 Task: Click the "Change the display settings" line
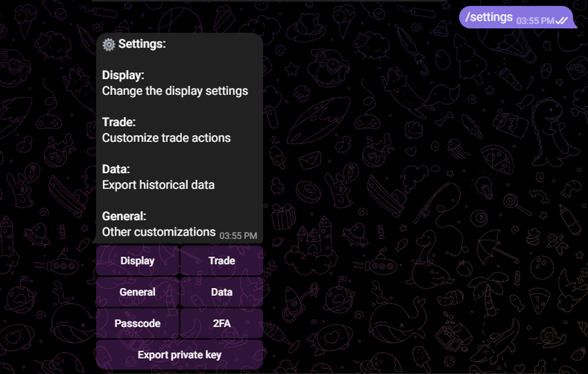(175, 91)
